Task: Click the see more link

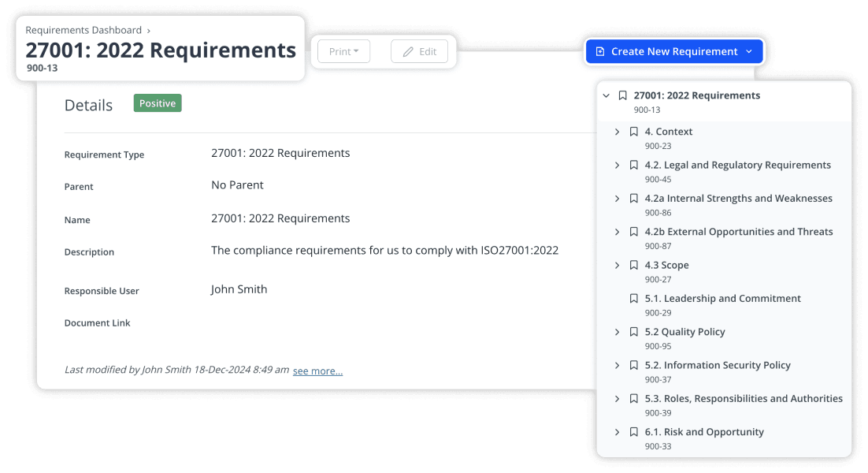Action: pos(317,371)
